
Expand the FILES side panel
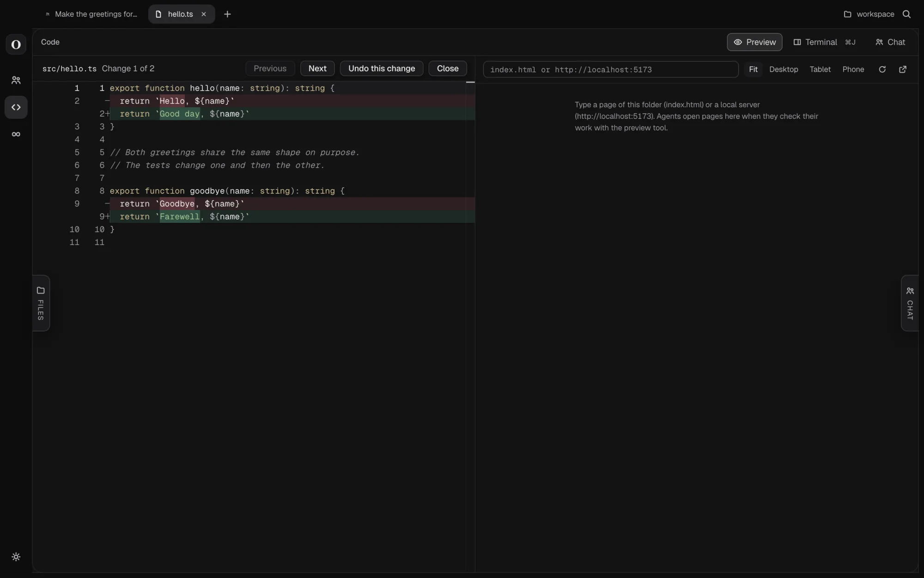(x=41, y=303)
